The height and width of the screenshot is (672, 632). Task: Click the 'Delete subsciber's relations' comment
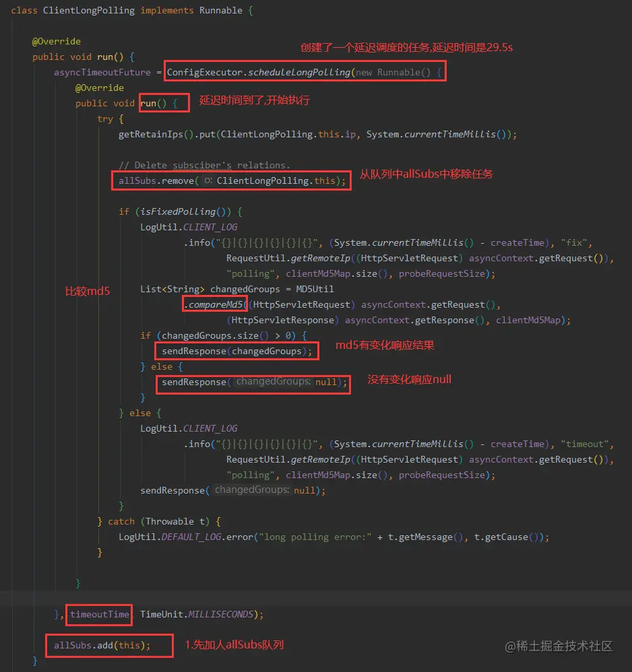point(205,165)
